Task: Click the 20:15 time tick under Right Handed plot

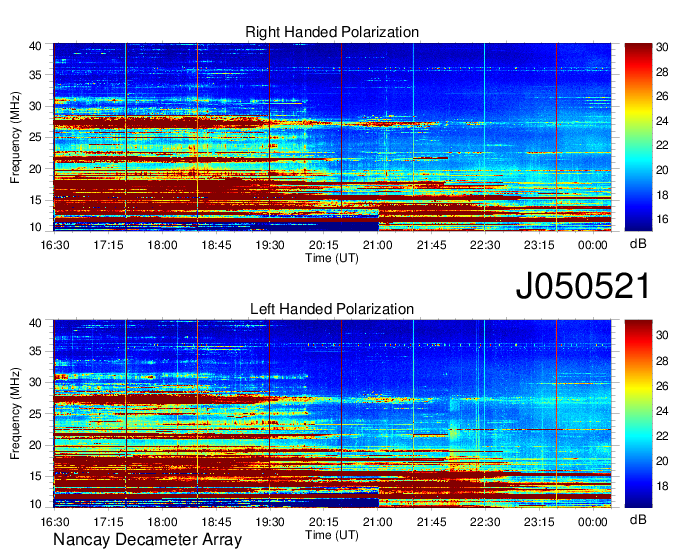Action: pos(324,245)
